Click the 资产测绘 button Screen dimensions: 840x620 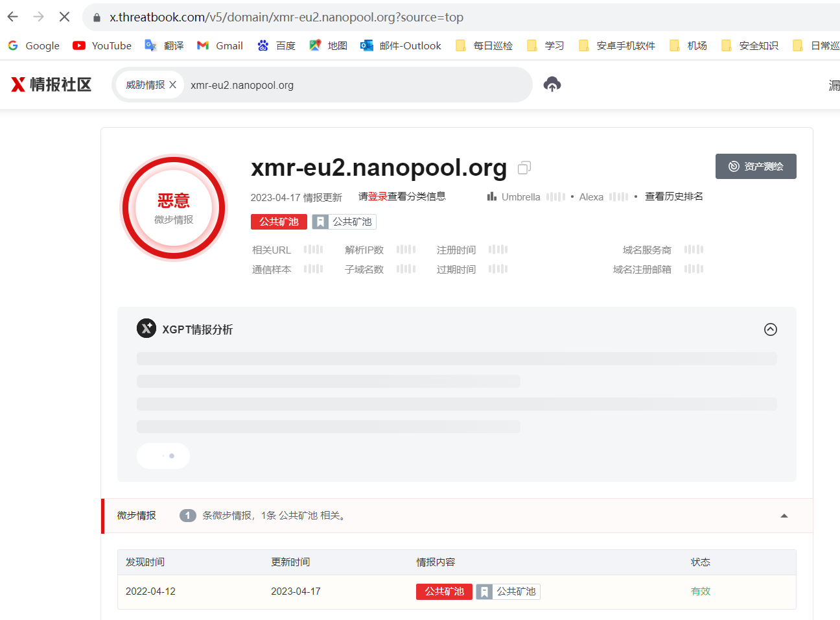756,166
